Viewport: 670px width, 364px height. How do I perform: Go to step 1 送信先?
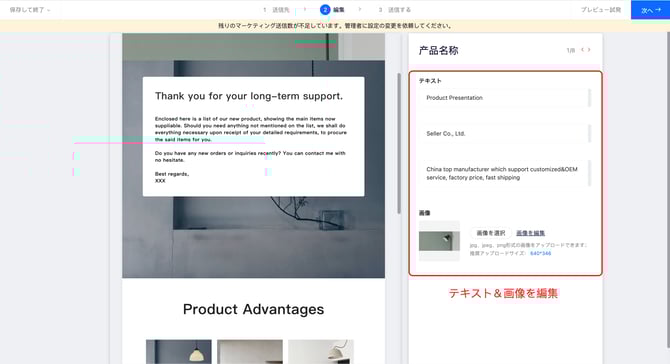pos(276,10)
